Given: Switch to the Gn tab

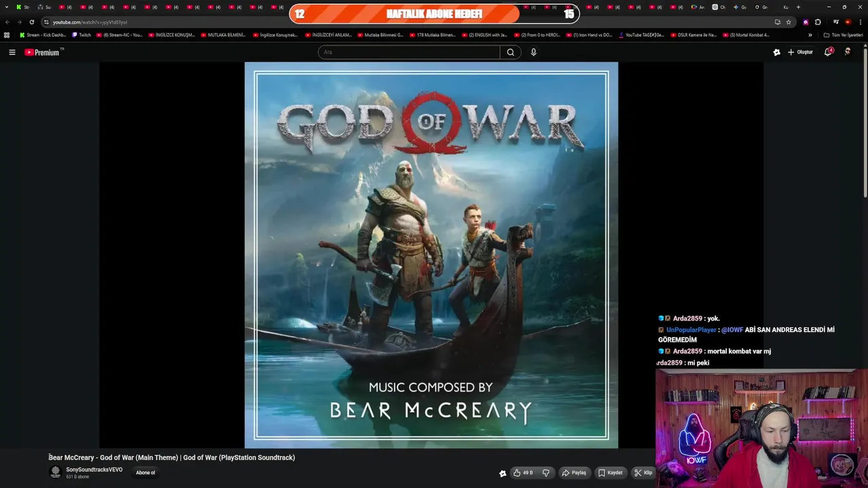Looking at the screenshot, I should 762,7.
